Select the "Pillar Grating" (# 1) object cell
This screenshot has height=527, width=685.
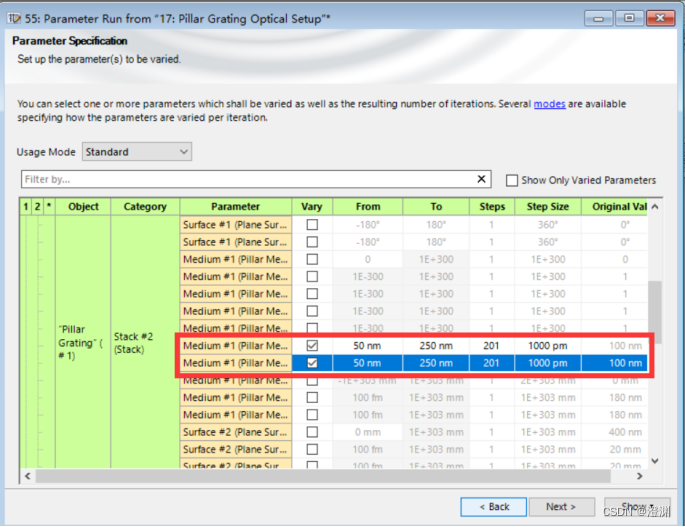point(83,342)
